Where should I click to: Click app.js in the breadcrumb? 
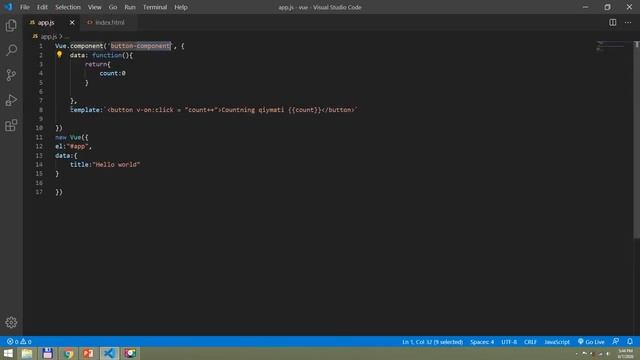(49, 37)
